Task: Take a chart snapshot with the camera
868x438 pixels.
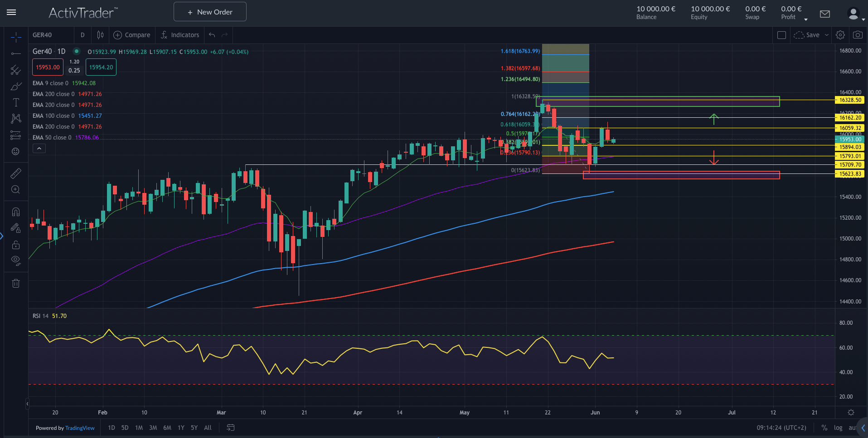Action: pos(857,35)
